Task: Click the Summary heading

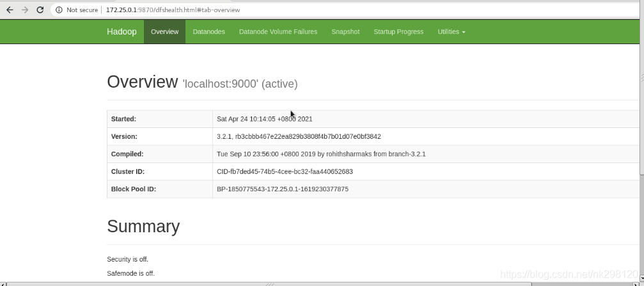Action: tap(143, 226)
